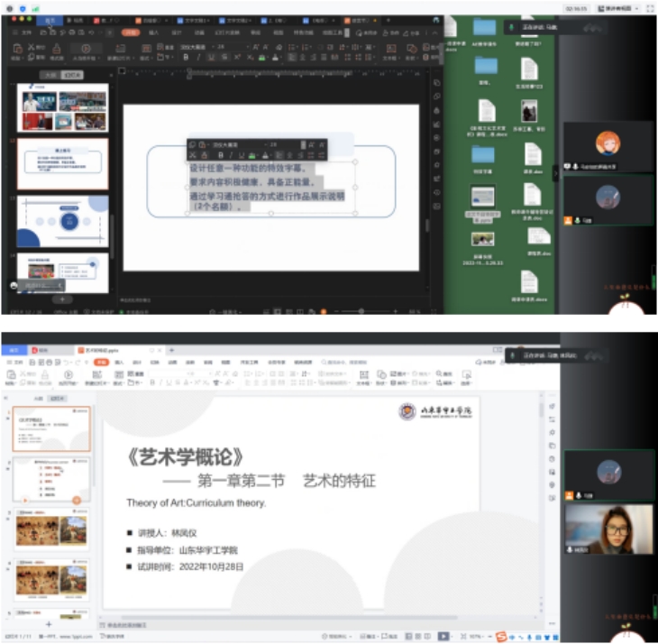Image resolution: width=658 pixels, height=644 pixels.
Task: Switch to the 幻灯片 tab in the dark window's panel
Action: click(x=71, y=75)
